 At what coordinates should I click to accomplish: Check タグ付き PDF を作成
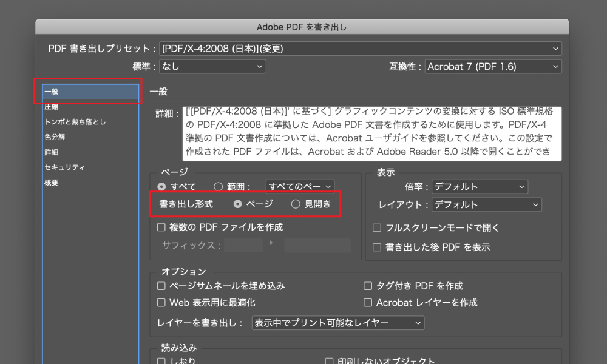(x=368, y=286)
